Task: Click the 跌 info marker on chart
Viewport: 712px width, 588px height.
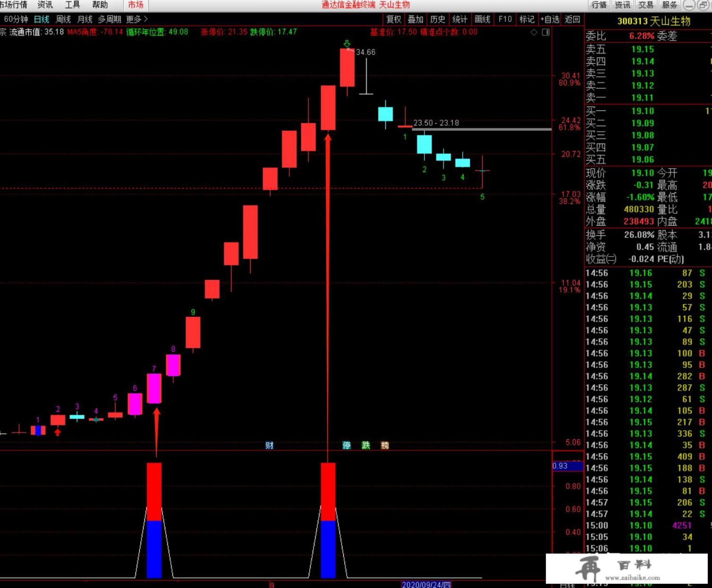Action: pos(366,445)
